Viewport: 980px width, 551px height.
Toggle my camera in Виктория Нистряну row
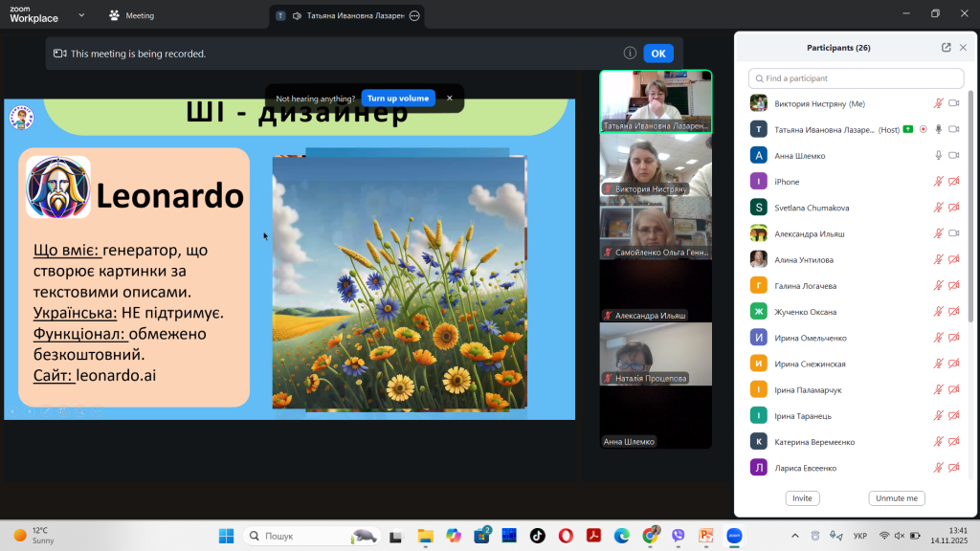953,103
